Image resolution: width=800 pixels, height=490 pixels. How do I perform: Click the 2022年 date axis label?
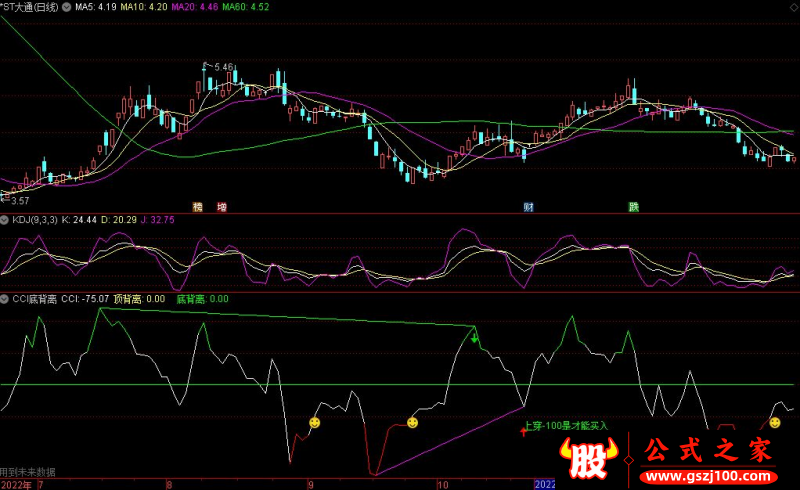16,485
